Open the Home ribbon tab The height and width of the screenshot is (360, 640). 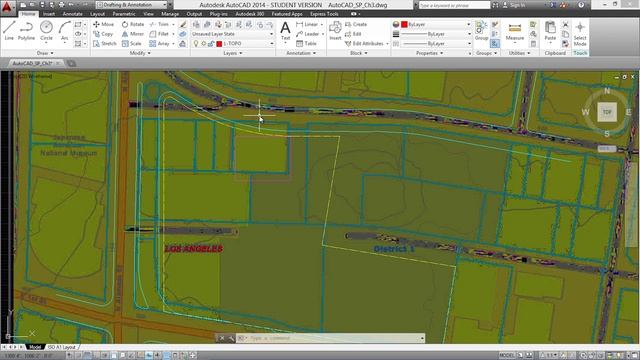click(x=28, y=14)
